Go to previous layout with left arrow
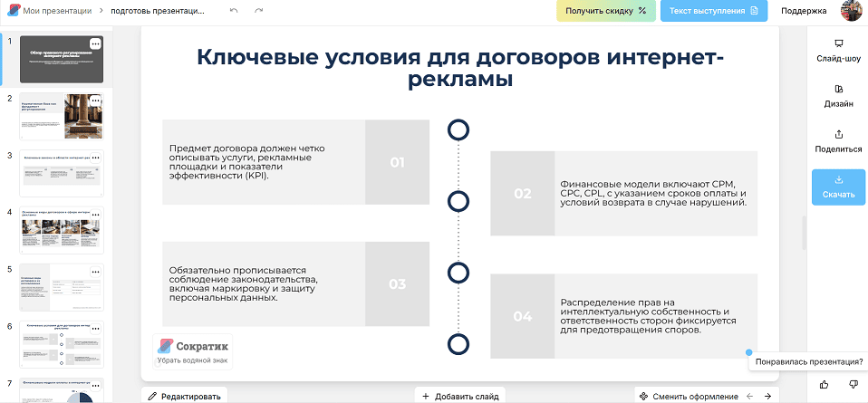This screenshot has height=403, width=868. point(750,397)
